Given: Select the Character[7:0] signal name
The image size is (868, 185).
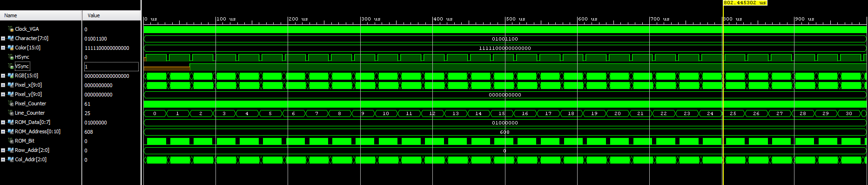Looking at the screenshot, I should click(x=32, y=38).
